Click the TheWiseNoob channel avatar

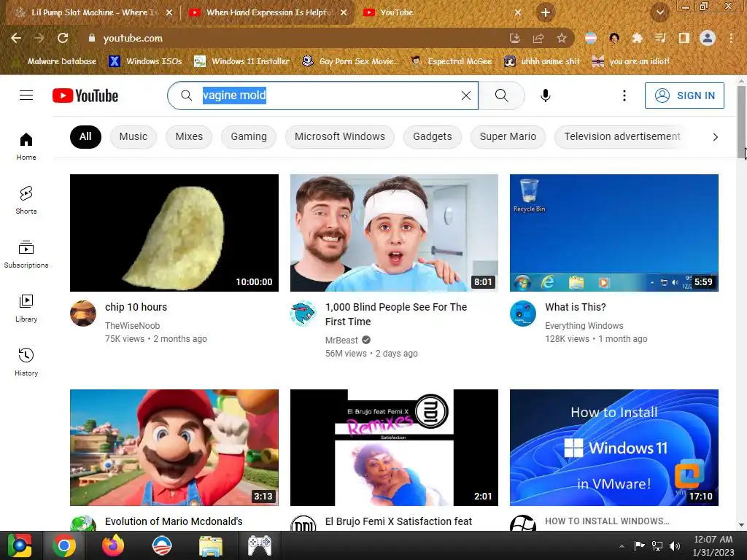pyautogui.click(x=83, y=314)
